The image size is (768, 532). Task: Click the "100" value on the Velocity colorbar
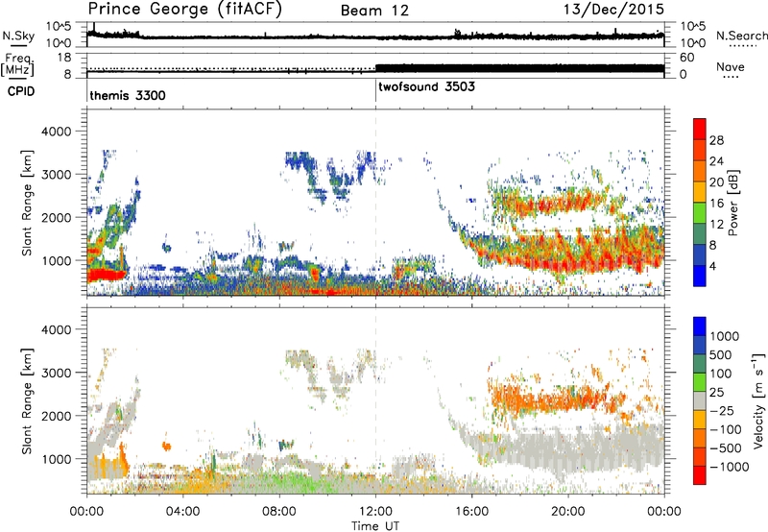click(x=721, y=374)
